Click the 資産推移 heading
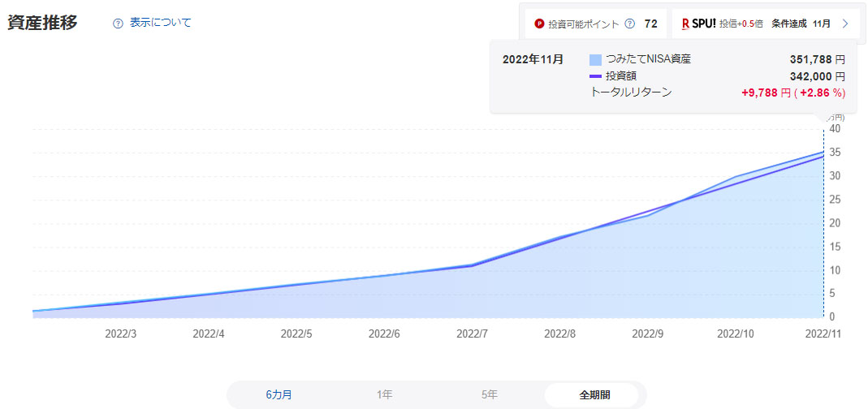The image size is (868, 409). (x=42, y=23)
